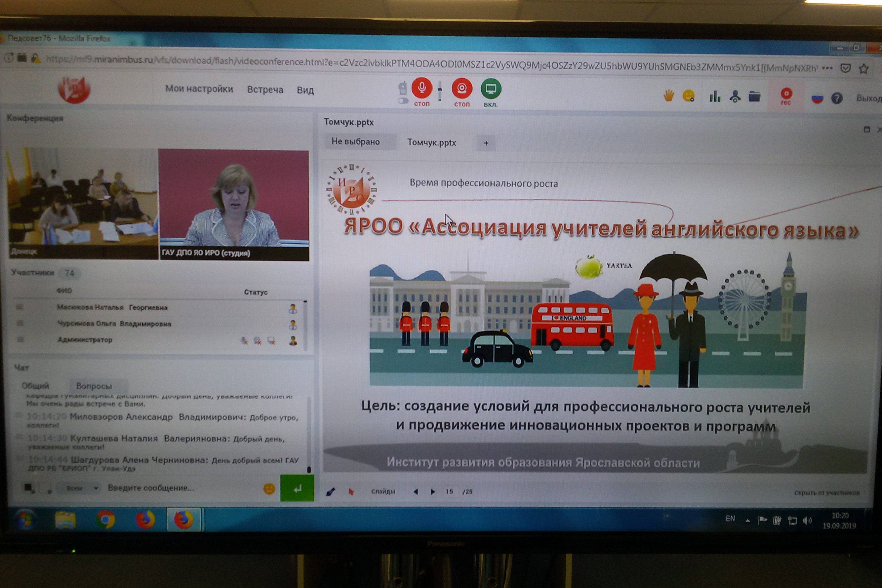The image size is (882, 588).
Task: Click the black square chat settings icon
Action: point(29,488)
